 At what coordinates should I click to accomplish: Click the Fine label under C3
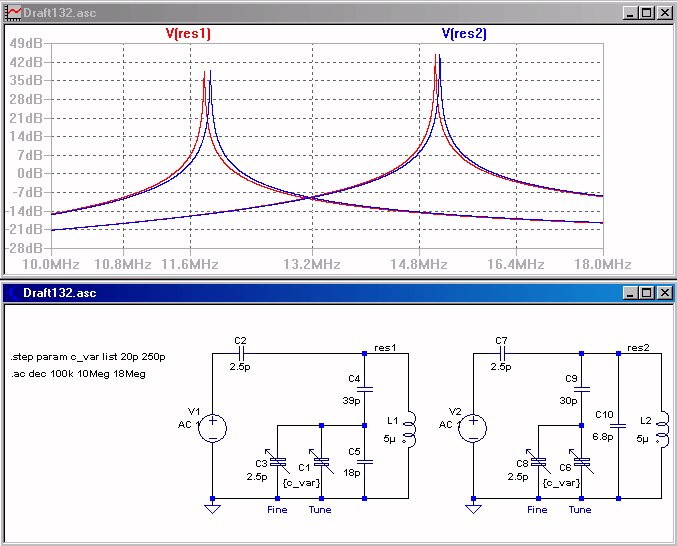(x=277, y=510)
